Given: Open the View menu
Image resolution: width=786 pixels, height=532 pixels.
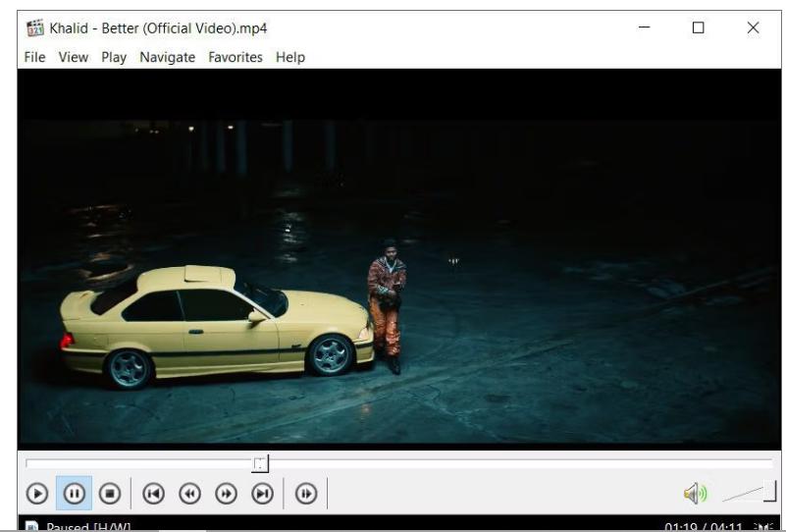Looking at the screenshot, I should 73,57.
